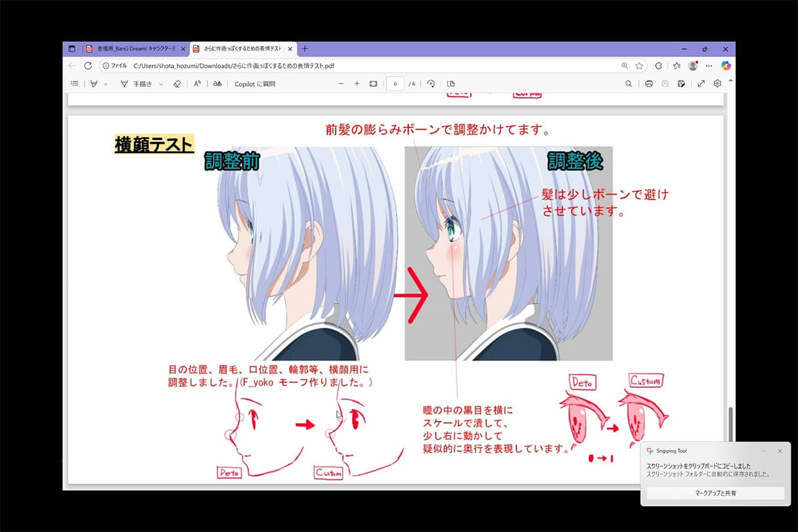Add this page to favorites star
The image size is (798, 532).
click(639, 66)
